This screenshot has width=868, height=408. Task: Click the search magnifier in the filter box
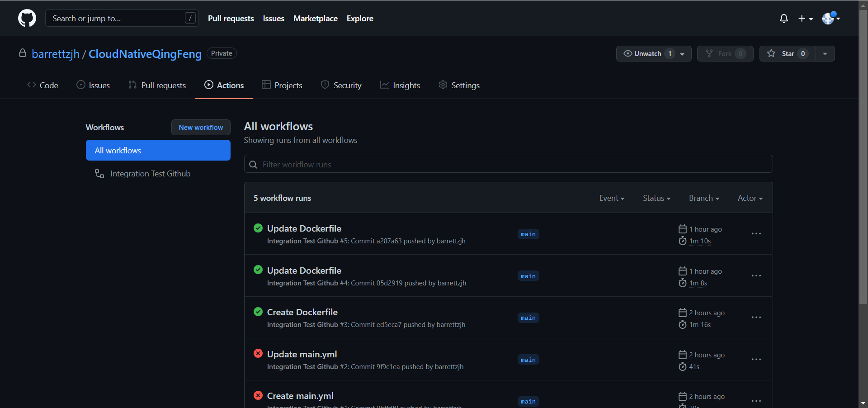(x=253, y=165)
